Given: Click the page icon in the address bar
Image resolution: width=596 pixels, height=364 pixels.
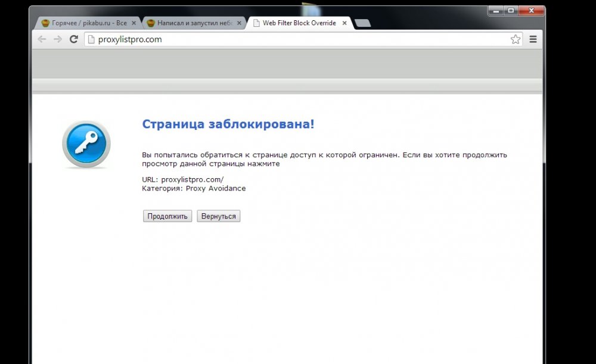Looking at the screenshot, I should (91, 39).
